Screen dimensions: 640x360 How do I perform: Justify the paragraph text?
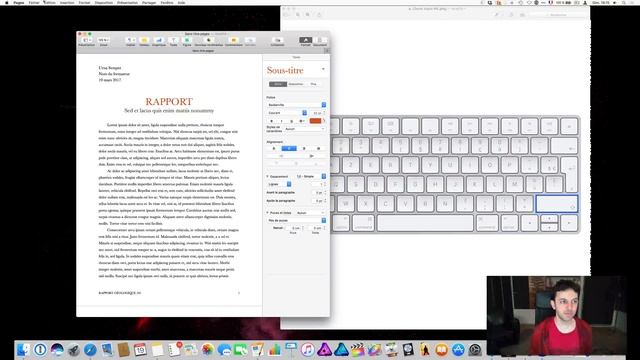click(318, 148)
